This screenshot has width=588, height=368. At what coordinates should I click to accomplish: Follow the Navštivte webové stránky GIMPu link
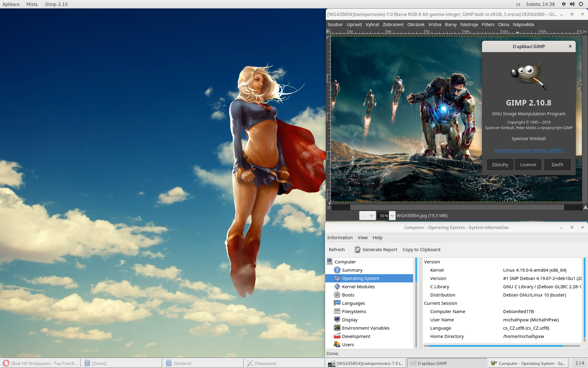(x=529, y=150)
